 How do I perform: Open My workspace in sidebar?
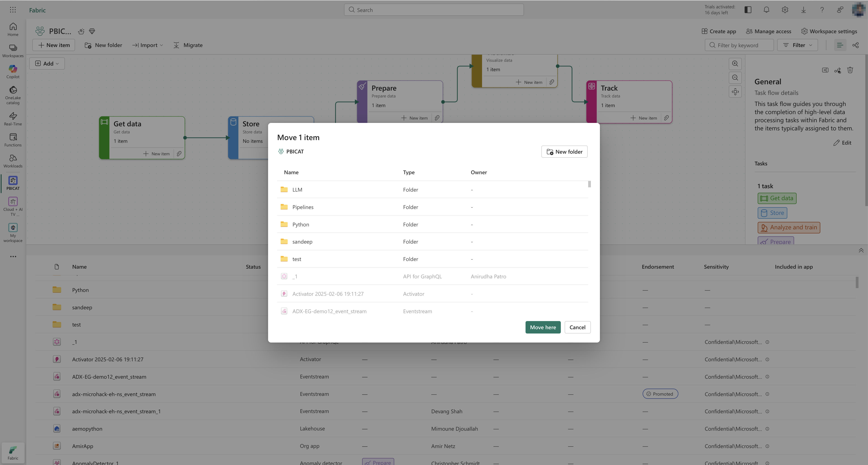click(13, 233)
